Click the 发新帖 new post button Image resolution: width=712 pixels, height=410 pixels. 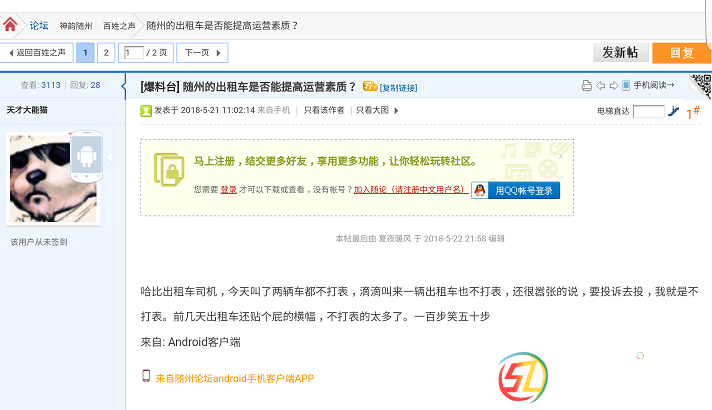[621, 52]
